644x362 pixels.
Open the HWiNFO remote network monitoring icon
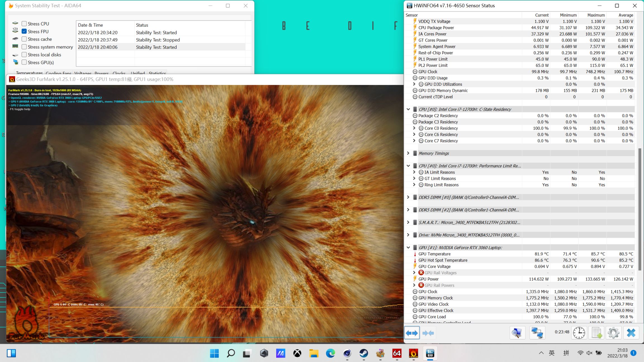coord(537,333)
